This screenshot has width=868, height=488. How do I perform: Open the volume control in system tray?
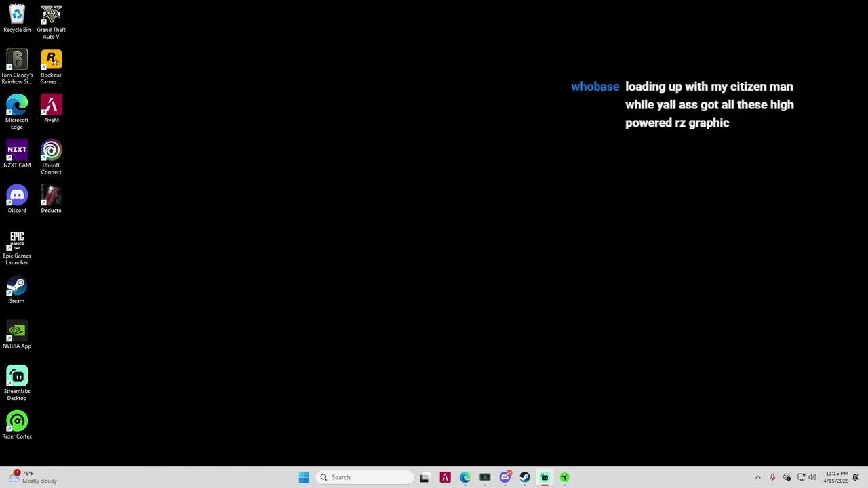coord(812,477)
